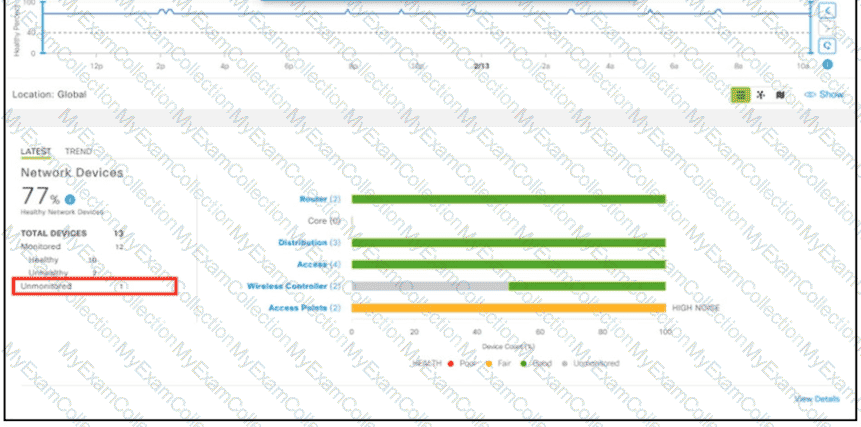The image size is (861, 427).
Task: Click the 2/13 marker on the timeline
Action: pyautogui.click(x=481, y=64)
